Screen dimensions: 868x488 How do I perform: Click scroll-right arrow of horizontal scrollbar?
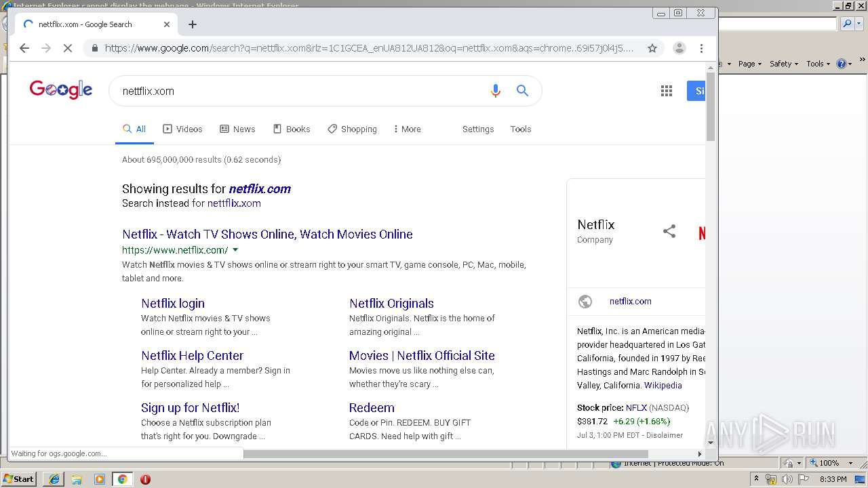click(700, 454)
